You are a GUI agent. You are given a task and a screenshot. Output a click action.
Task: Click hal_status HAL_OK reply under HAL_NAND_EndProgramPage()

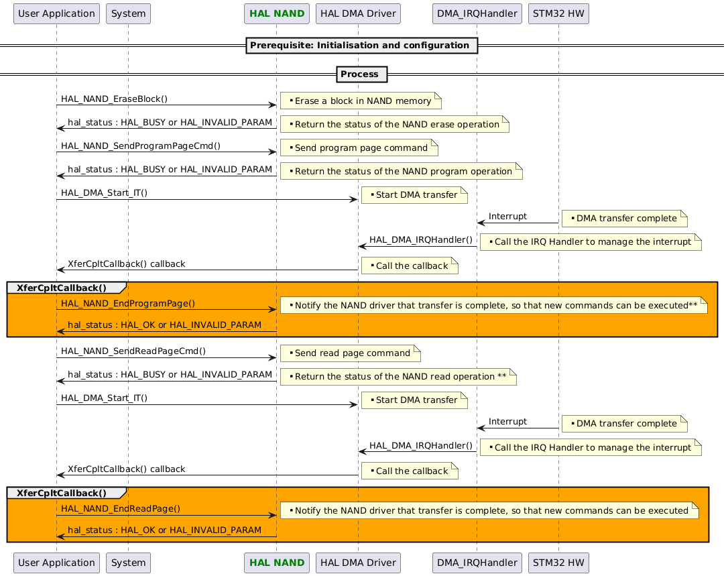164,325
